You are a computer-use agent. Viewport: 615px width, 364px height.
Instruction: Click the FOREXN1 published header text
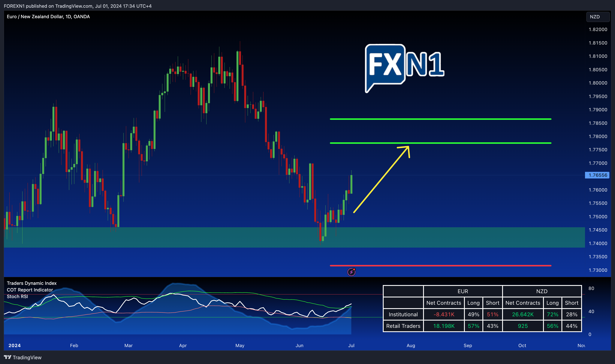click(x=78, y=6)
